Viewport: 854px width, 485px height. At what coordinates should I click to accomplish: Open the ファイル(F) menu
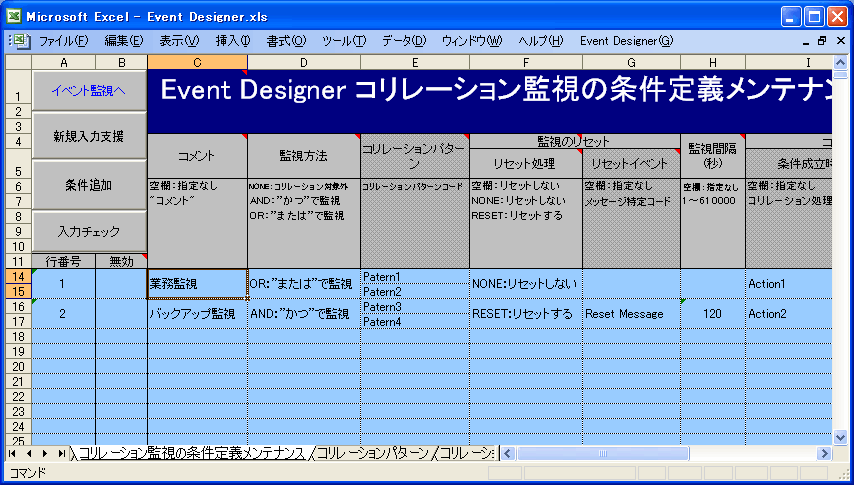(63, 41)
